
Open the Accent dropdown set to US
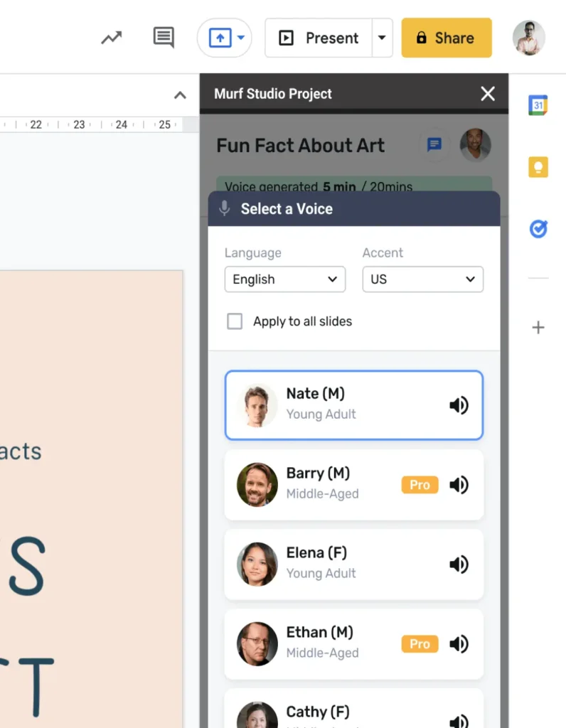click(x=422, y=279)
